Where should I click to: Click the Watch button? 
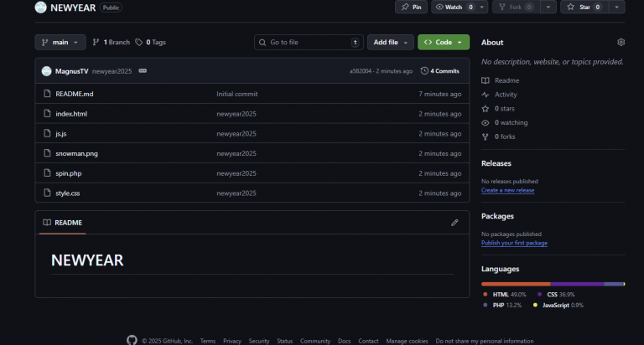tap(454, 7)
